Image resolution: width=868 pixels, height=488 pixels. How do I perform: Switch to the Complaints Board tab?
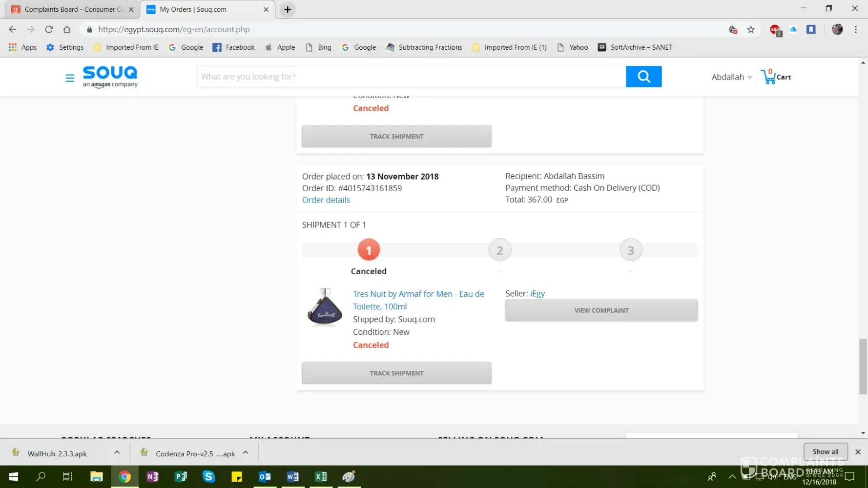point(72,9)
